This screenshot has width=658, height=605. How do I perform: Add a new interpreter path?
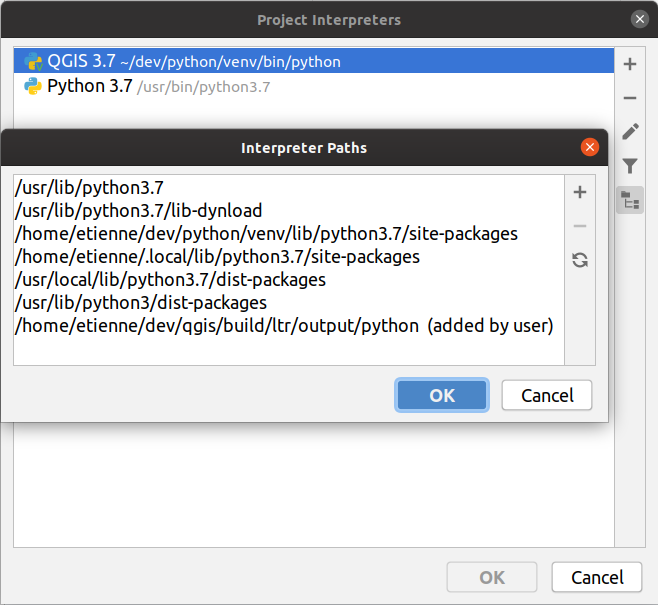point(579,193)
